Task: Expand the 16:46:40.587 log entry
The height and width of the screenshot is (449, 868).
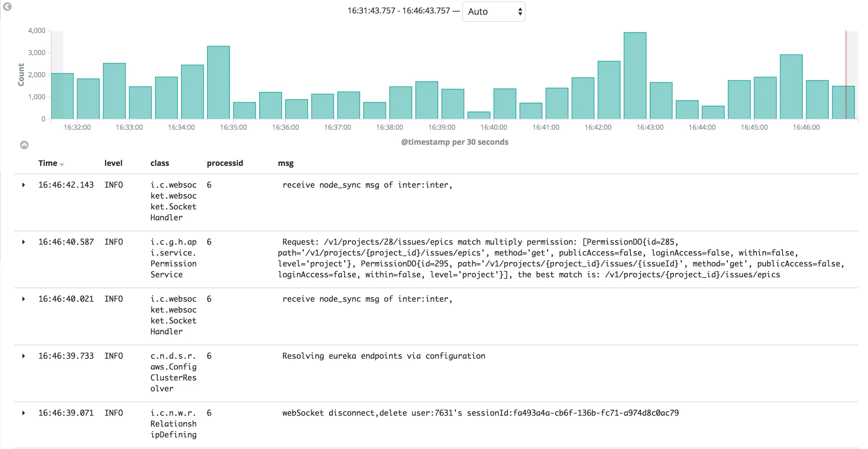Action: 23,242
